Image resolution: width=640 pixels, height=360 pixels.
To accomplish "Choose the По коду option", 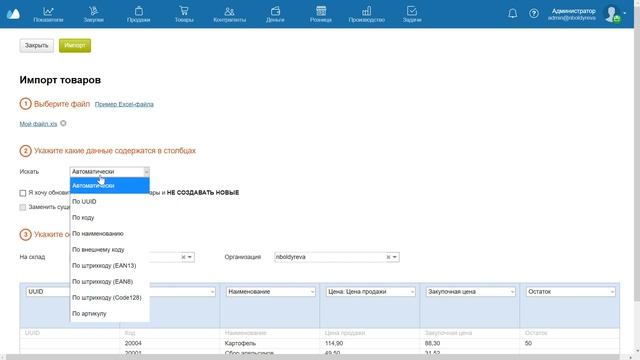I will (109, 218).
